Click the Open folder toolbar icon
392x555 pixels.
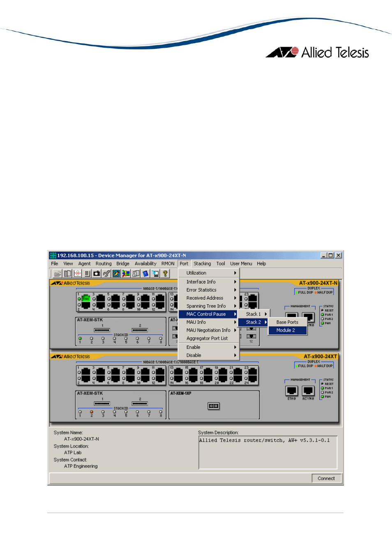pos(58,273)
